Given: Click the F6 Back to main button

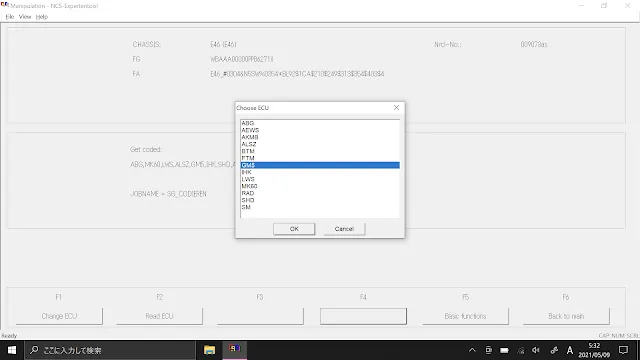Looking at the screenshot, I should pyautogui.click(x=566, y=316).
